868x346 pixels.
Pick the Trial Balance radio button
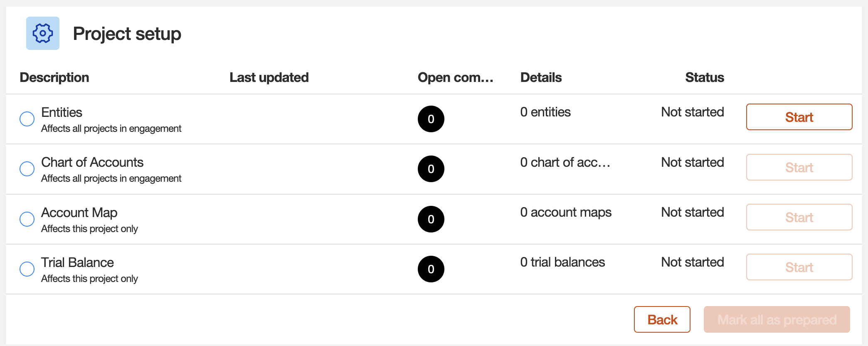pyautogui.click(x=27, y=269)
